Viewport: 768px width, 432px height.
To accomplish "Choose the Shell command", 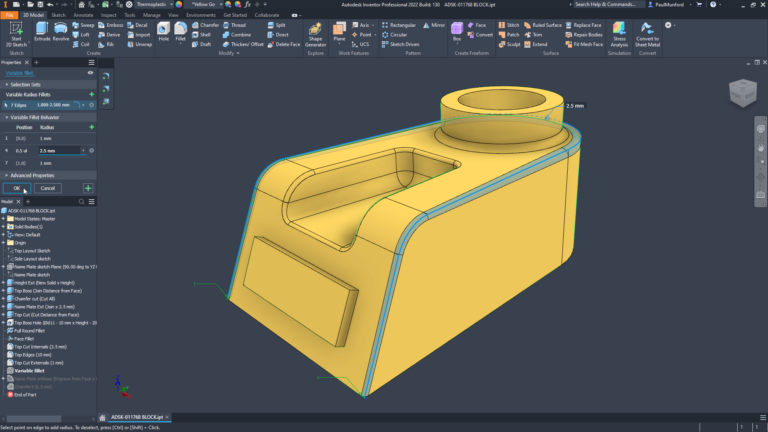I will (x=201, y=35).
